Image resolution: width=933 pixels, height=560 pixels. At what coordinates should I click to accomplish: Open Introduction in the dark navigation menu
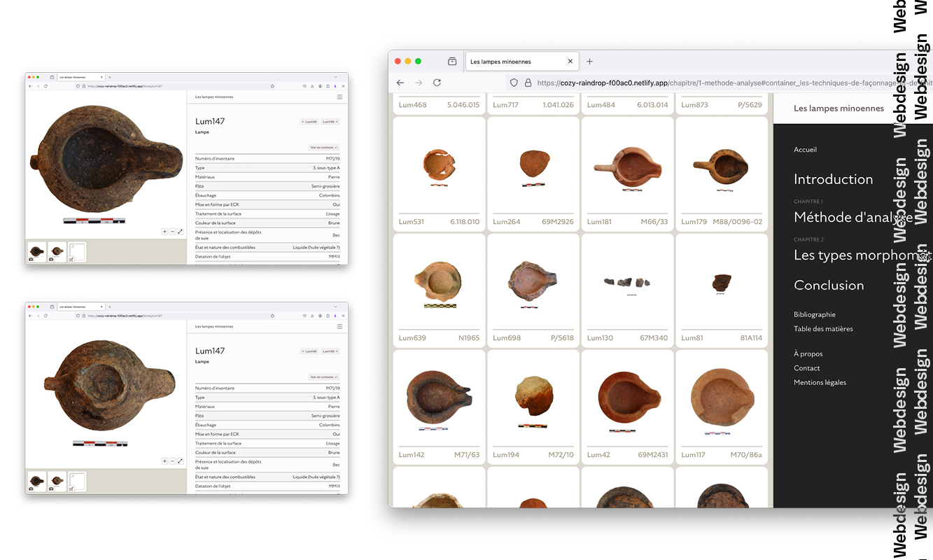(833, 179)
